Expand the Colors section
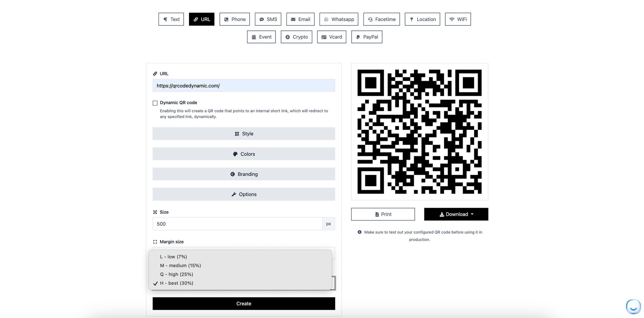644x318 pixels. 244,154
